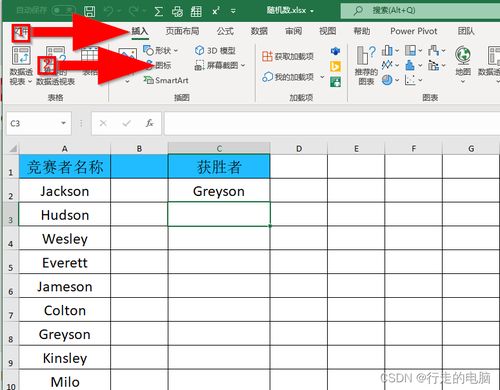Open the Customize Quick Access Toolbar dropdown
This screenshot has height=390, width=500.
click(x=233, y=11)
